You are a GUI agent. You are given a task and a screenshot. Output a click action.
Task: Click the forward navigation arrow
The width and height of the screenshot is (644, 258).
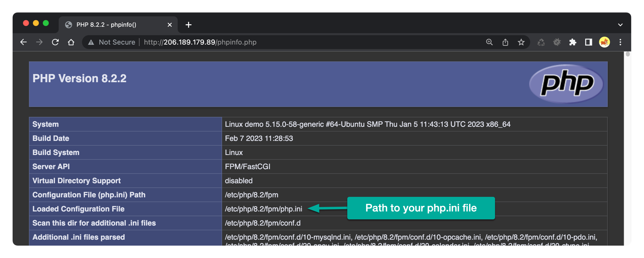(39, 42)
